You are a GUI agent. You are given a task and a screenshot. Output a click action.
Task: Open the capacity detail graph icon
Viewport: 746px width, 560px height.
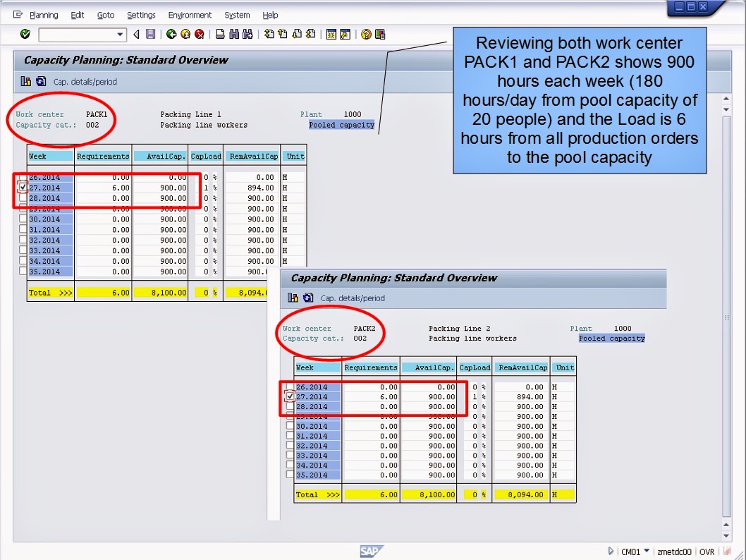coord(25,80)
